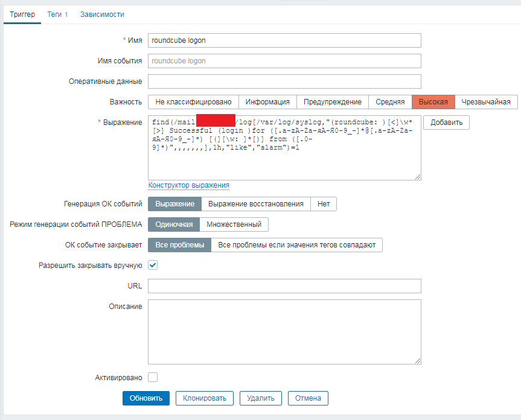Select the Триггер tab
Image resolution: width=521 pixels, height=420 pixels.
22,14
